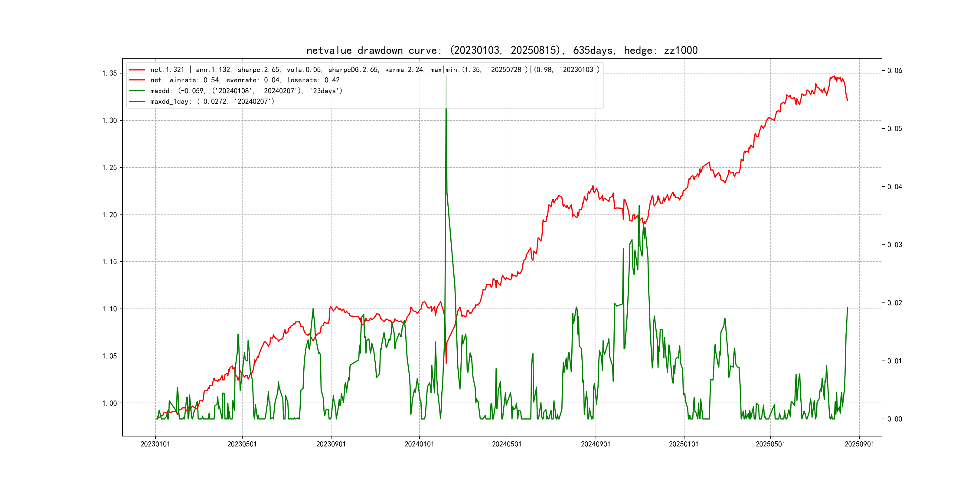Click the 20250101 x-axis date label

point(684,444)
